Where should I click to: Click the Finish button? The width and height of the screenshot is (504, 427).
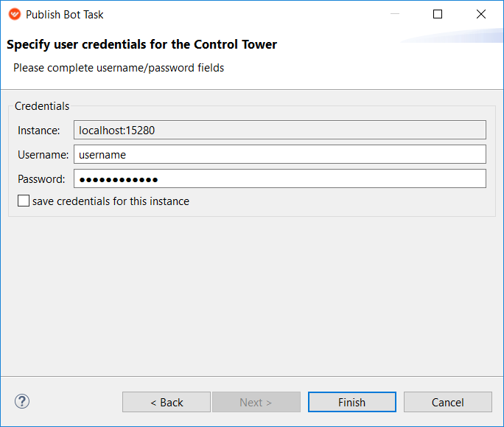pyautogui.click(x=352, y=402)
